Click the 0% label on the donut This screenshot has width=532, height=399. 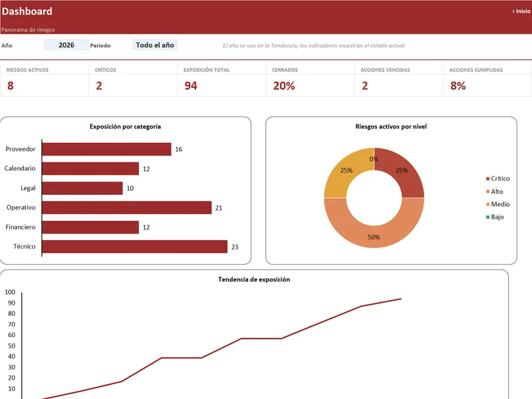[374, 159]
